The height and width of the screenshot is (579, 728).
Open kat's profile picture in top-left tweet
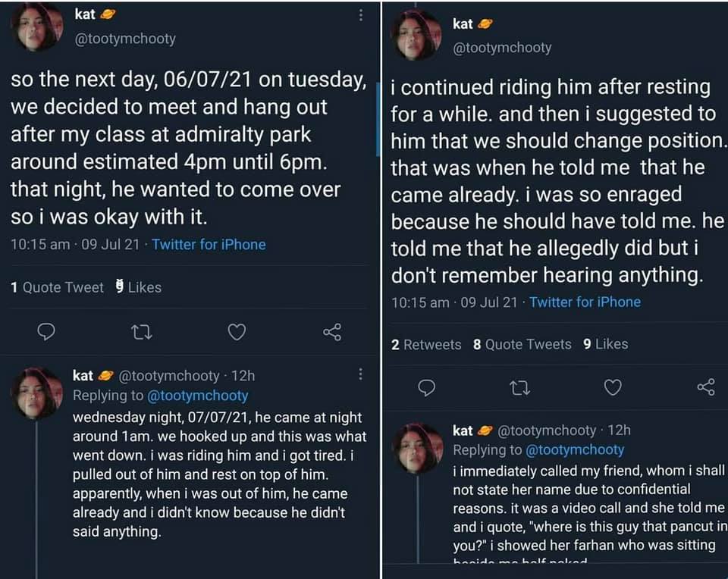coord(36,27)
